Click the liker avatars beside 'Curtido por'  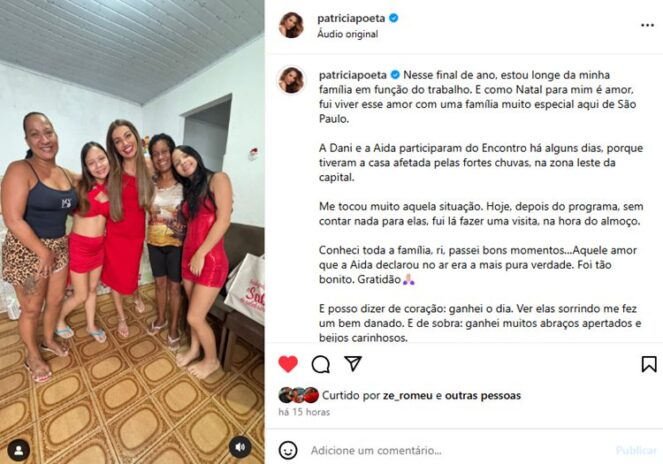[x=299, y=395]
